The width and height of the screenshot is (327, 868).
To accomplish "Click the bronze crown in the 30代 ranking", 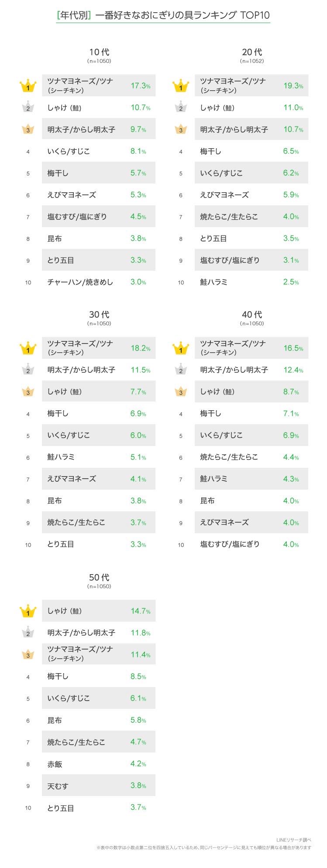I will point(28,391).
